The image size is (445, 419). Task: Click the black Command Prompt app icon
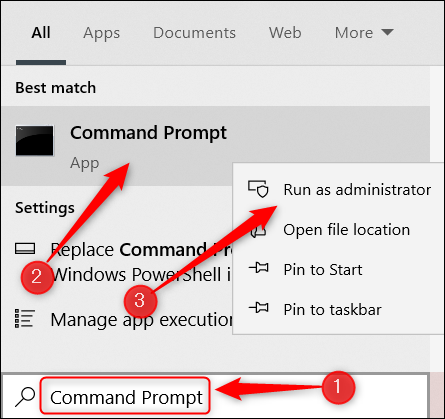coord(34,140)
